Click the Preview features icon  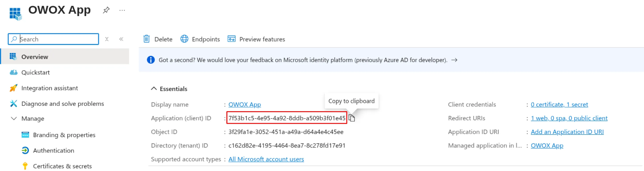(x=231, y=39)
